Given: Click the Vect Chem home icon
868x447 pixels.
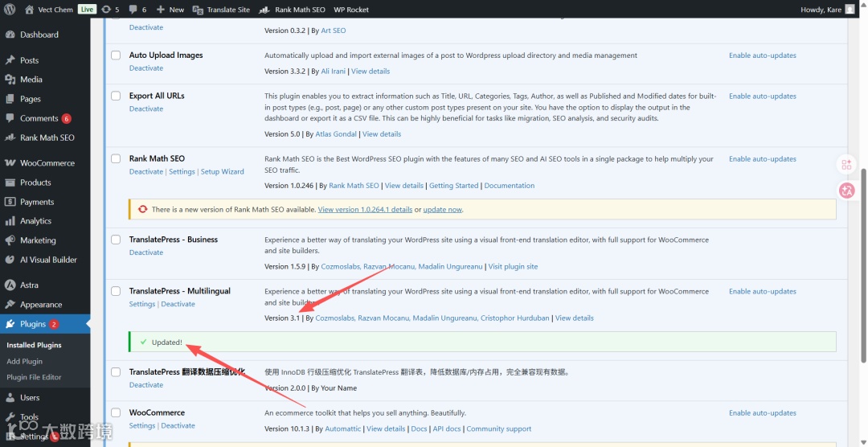Looking at the screenshot, I should pos(30,10).
